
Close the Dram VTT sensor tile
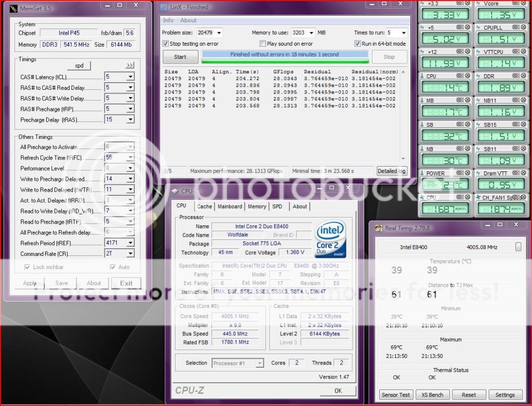(x=524, y=173)
